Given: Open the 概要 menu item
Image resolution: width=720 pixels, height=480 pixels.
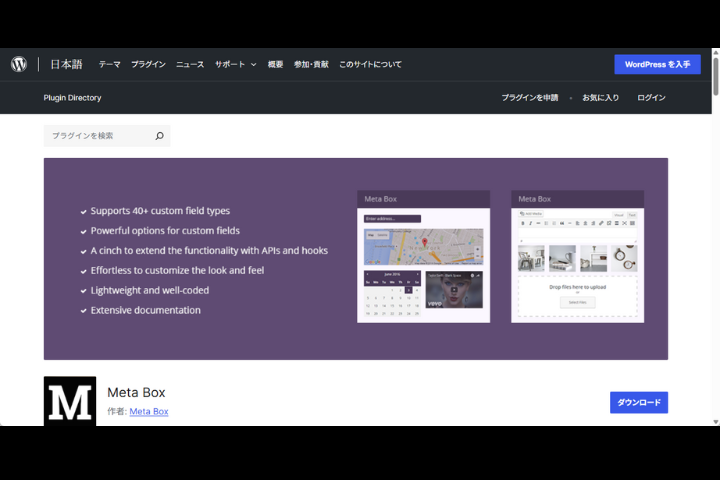Looking at the screenshot, I should pyautogui.click(x=276, y=64).
